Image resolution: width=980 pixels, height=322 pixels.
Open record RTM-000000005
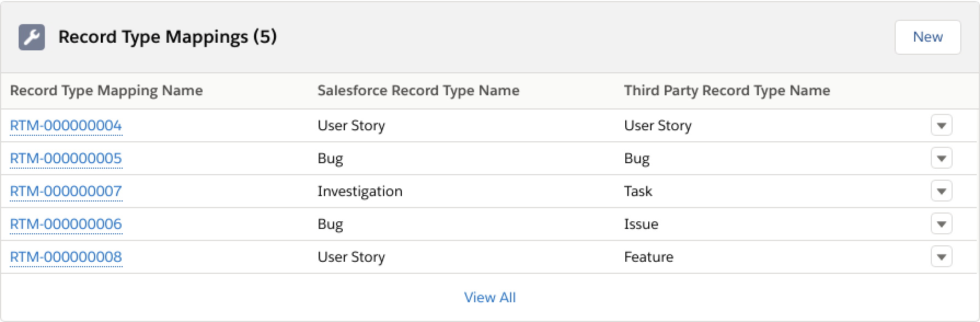pos(66,159)
